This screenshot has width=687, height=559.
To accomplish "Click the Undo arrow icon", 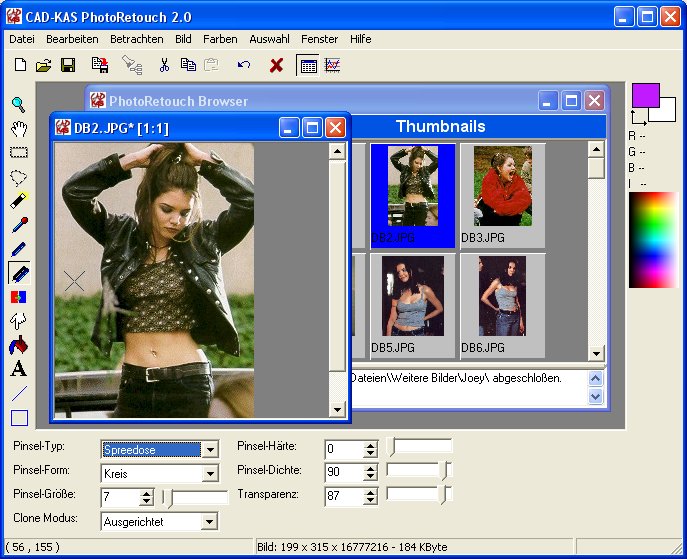I will coord(244,65).
